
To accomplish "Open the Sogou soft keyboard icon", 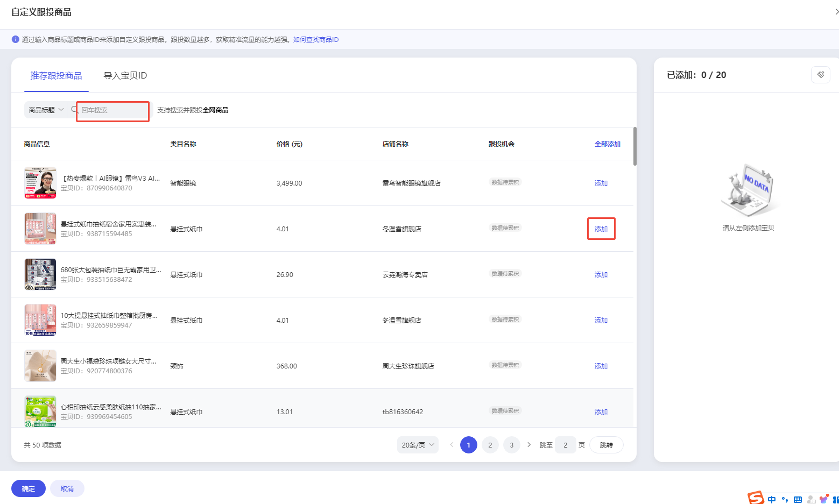I will pos(798,499).
